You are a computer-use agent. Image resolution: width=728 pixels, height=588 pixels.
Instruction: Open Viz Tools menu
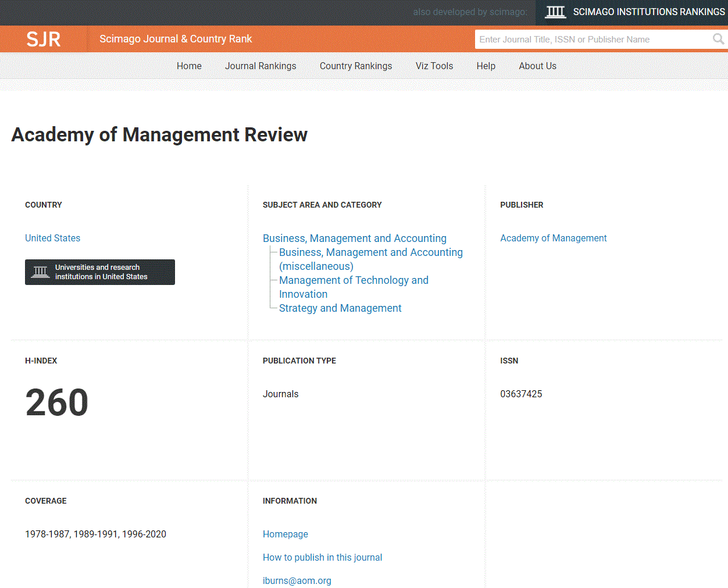434,66
